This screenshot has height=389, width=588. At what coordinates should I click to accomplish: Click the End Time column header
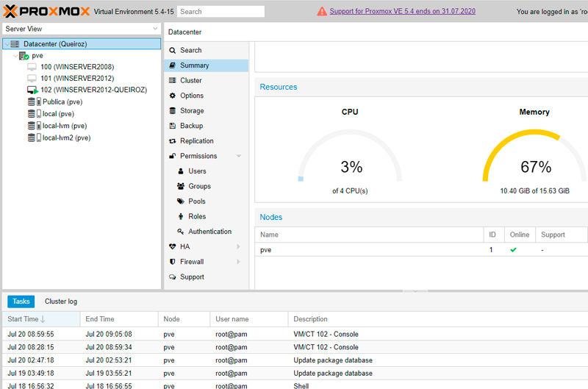coord(119,319)
